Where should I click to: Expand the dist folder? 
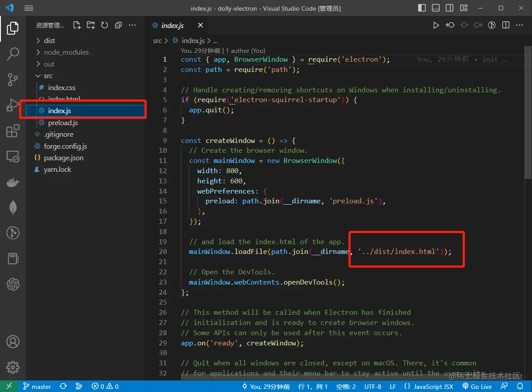(49, 40)
